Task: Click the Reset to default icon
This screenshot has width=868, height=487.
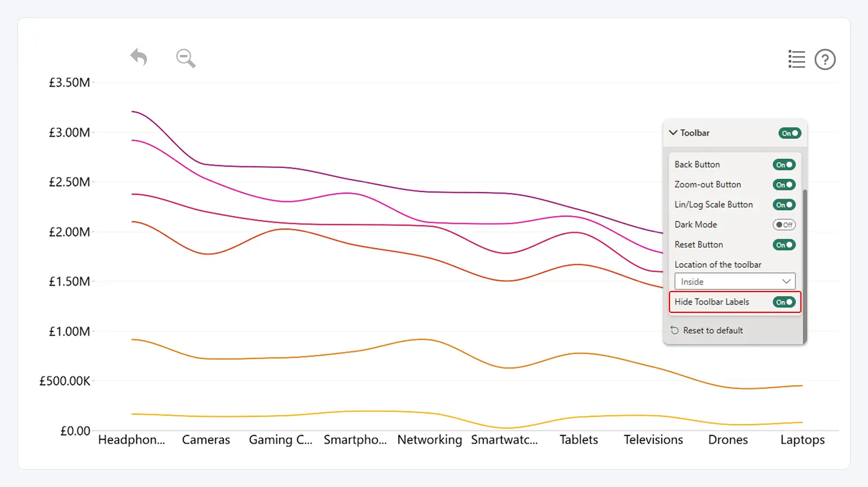Action: 675,330
